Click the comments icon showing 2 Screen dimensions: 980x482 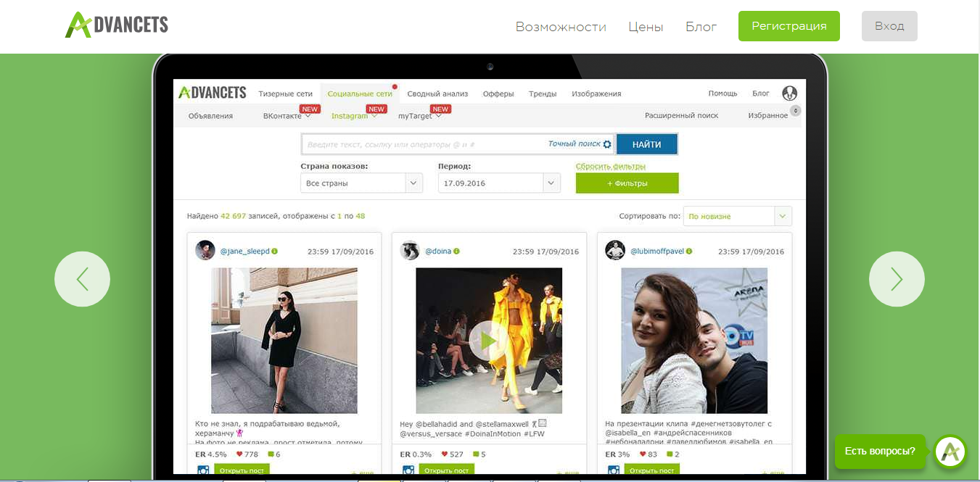pyautogui.click(x=670, y=454)
